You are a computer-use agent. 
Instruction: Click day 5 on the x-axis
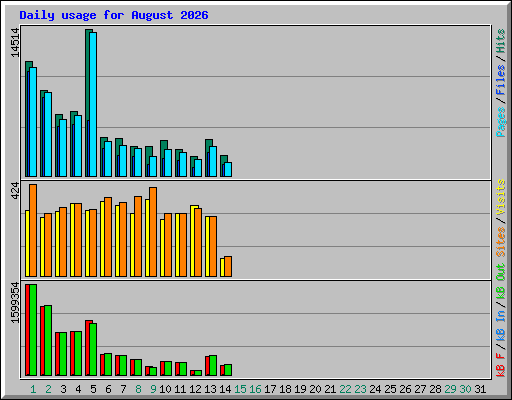[93, 389]
